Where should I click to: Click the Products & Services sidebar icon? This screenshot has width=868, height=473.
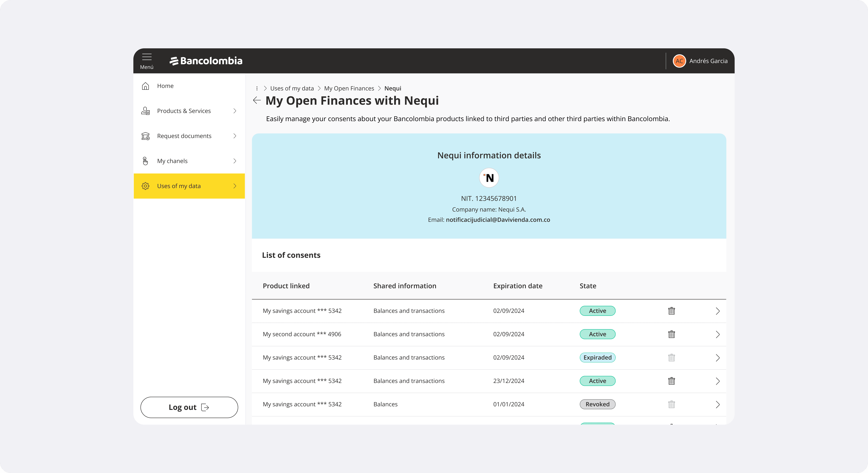pos(146,111)
